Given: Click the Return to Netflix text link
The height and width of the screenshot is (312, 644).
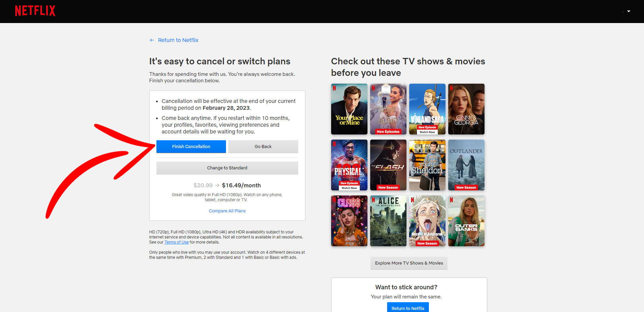Looking at the screenshot, I should pos(178,40).
